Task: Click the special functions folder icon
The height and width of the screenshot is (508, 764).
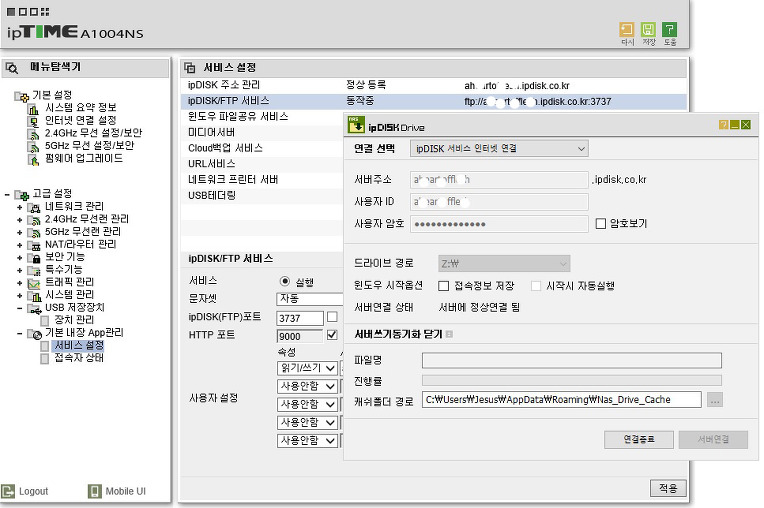Action: (x=34, y=270)
